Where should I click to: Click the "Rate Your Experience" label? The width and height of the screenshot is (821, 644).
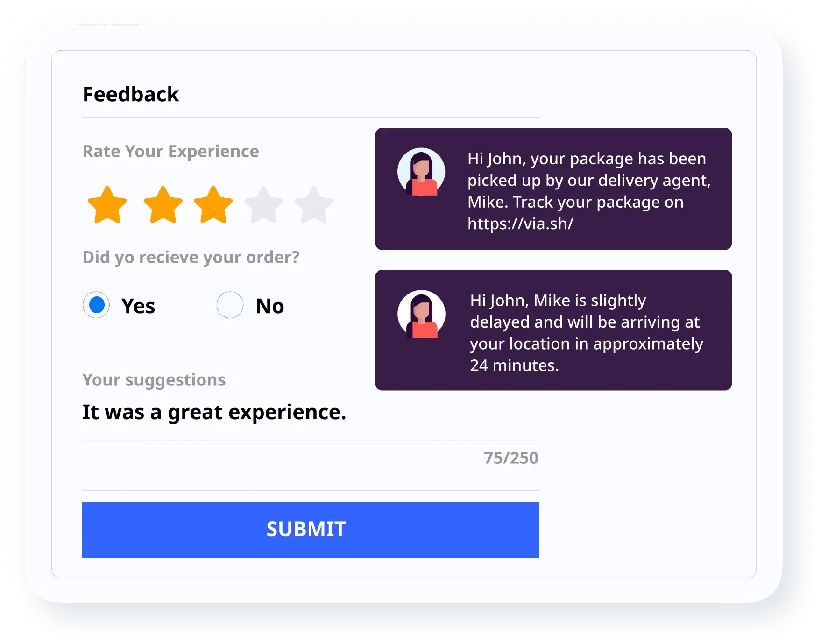click(x=171, y=152)
